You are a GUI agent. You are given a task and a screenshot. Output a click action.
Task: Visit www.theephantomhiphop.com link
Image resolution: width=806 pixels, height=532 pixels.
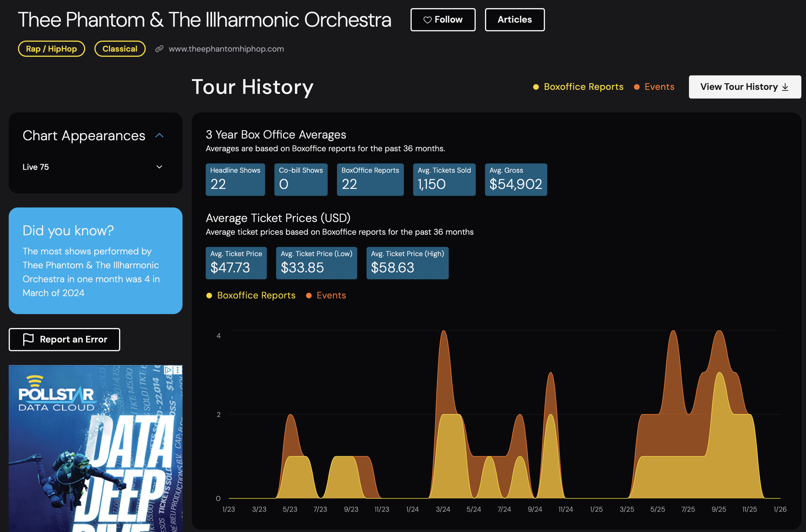pyautogui.click(x=226, y=49)
